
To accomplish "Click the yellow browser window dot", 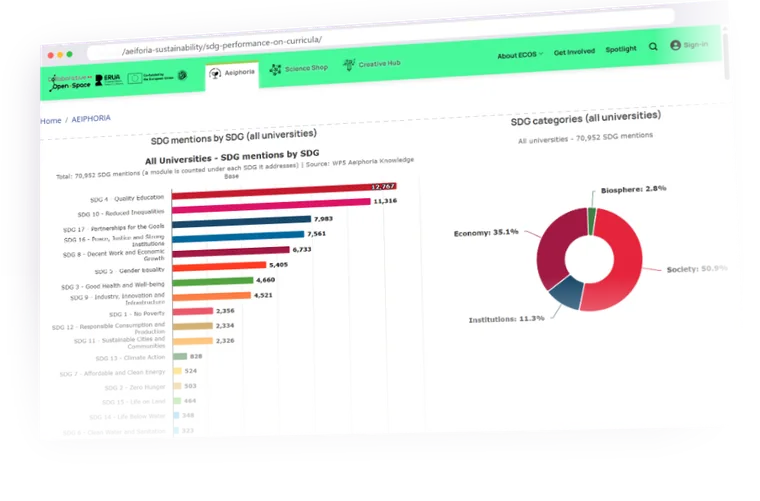I will pyautogui.click(x=60, y=55).
